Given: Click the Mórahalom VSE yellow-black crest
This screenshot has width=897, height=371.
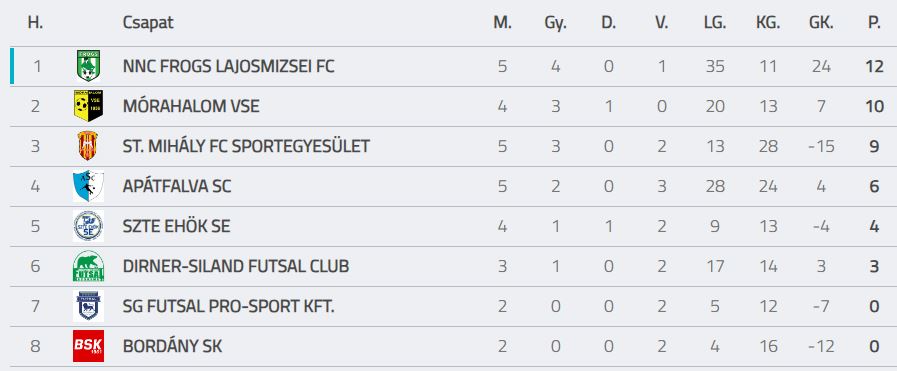Looking at the screenshot, I should [88, 106].
